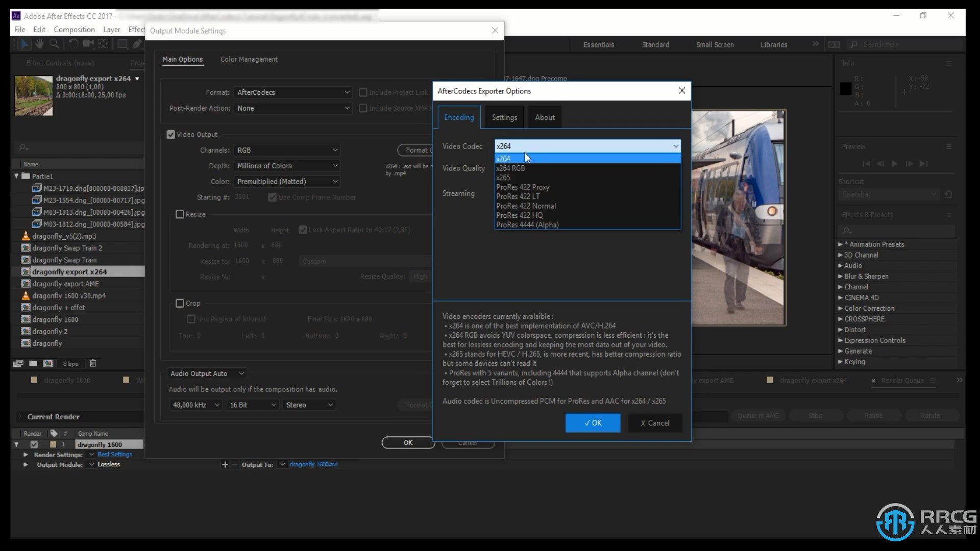Open the Depth Millions of Colors dropdown
The height and width of the screenshot is (551, 980).
click(287, 166)
